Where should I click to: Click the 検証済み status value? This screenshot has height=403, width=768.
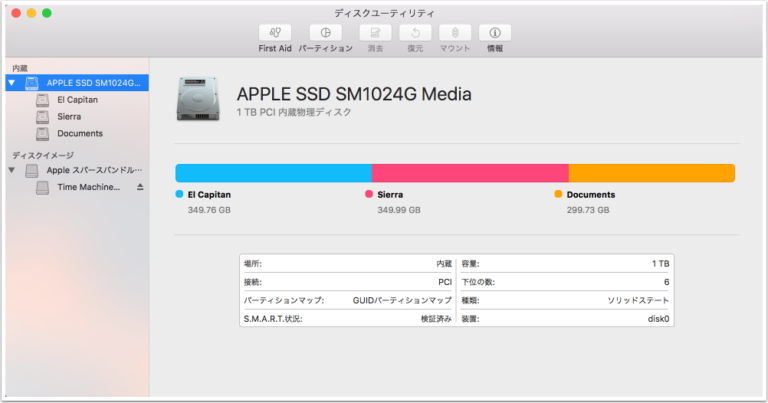click(x=436, y=319)
